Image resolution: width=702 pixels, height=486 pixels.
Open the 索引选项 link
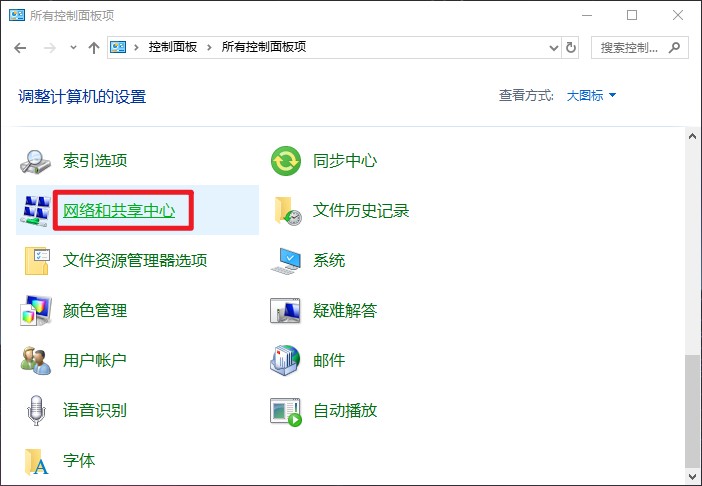coord(95,161)
